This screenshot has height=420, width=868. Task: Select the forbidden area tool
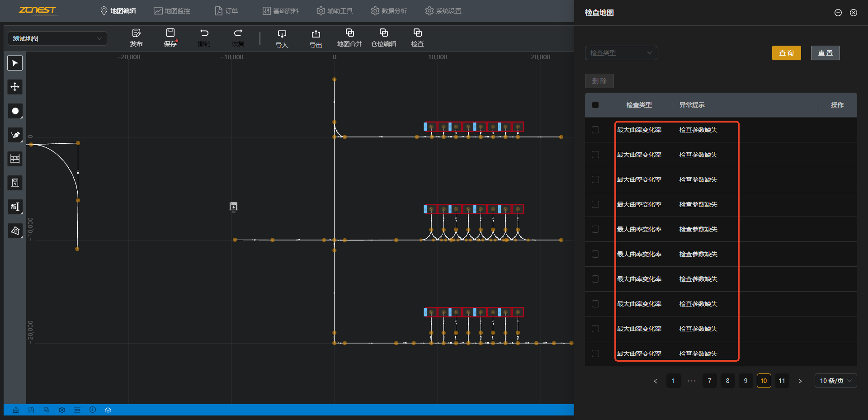15,231
